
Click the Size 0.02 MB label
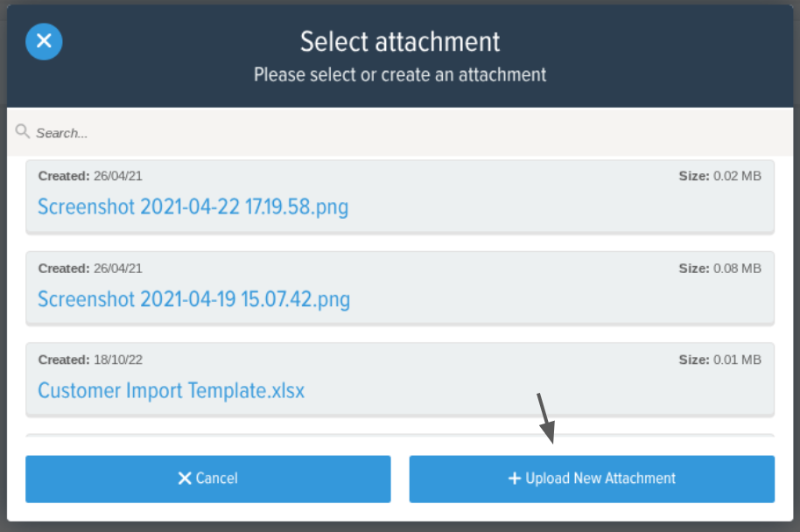pyautogui.click(x=719, y=176)
